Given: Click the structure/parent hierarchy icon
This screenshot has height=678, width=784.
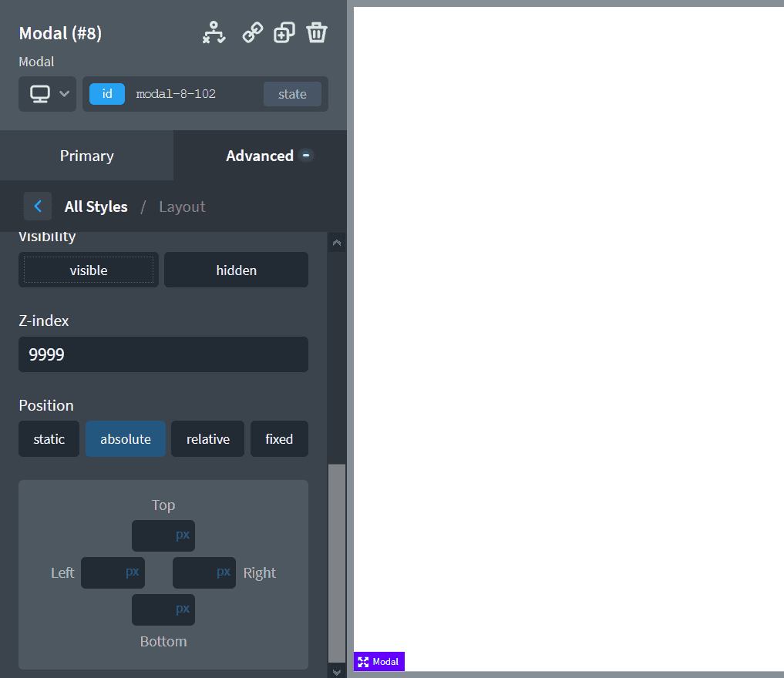Looking at the screenshot, I should tap(214, 32).
